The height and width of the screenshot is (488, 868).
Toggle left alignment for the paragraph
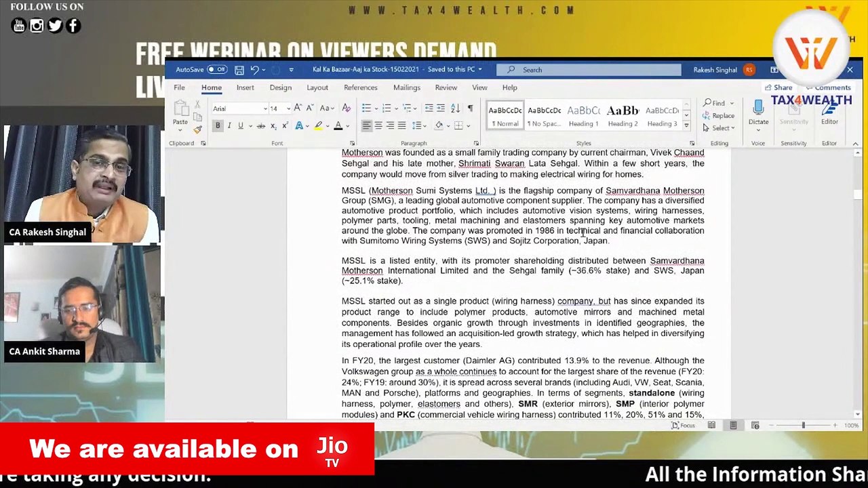(366, 125)
